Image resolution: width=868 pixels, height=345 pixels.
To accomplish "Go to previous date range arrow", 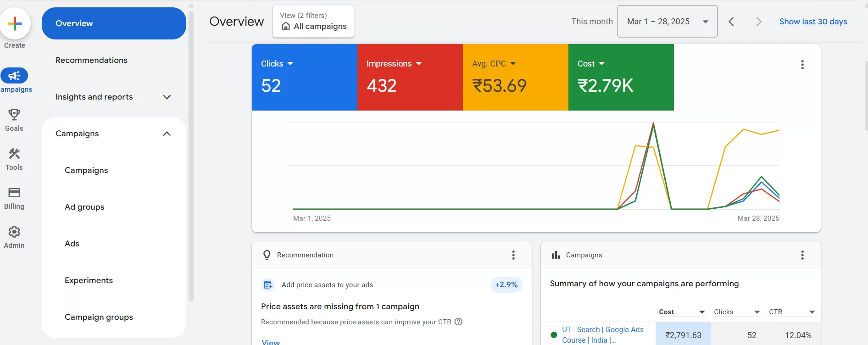I will [x=731, y=22].
